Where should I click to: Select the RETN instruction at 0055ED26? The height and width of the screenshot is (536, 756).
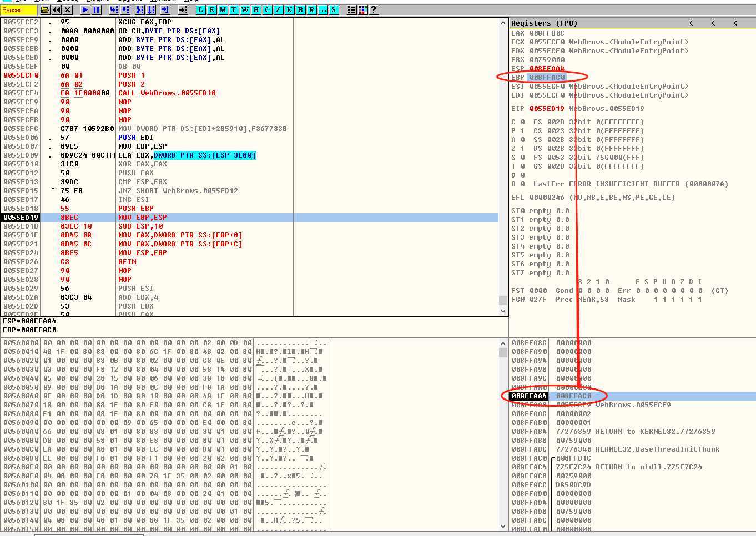[127, 262]
